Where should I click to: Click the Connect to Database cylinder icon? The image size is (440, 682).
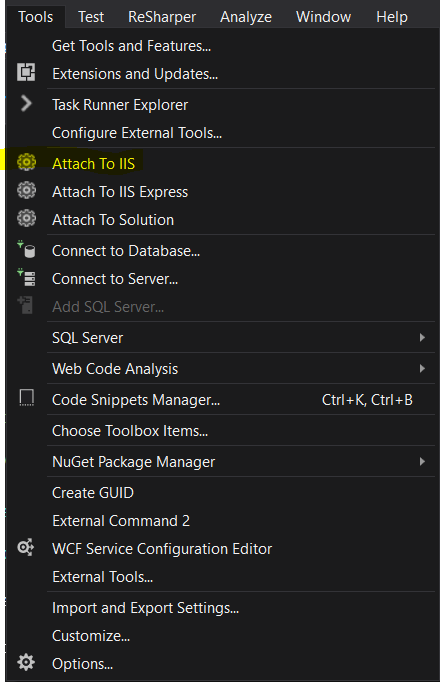[26, 250]
